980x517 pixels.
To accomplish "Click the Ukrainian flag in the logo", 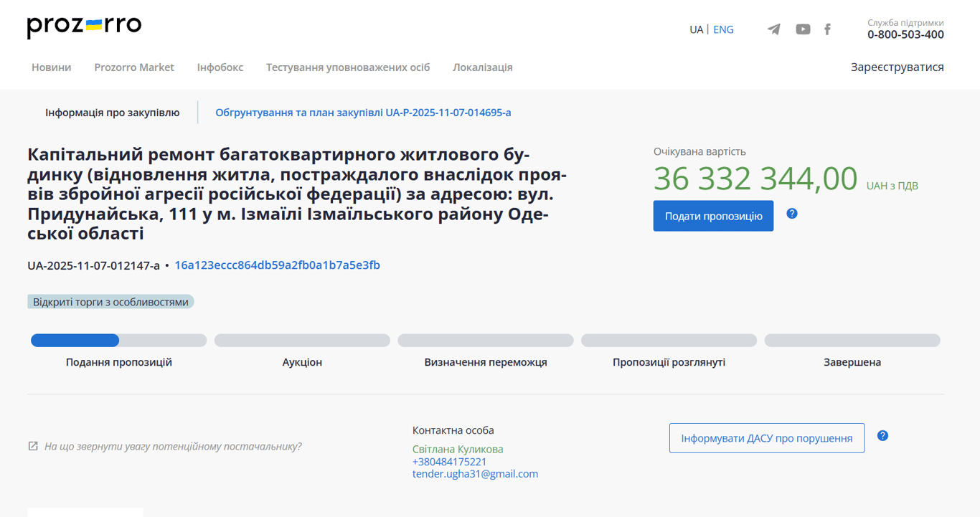I will coord(94,27).
